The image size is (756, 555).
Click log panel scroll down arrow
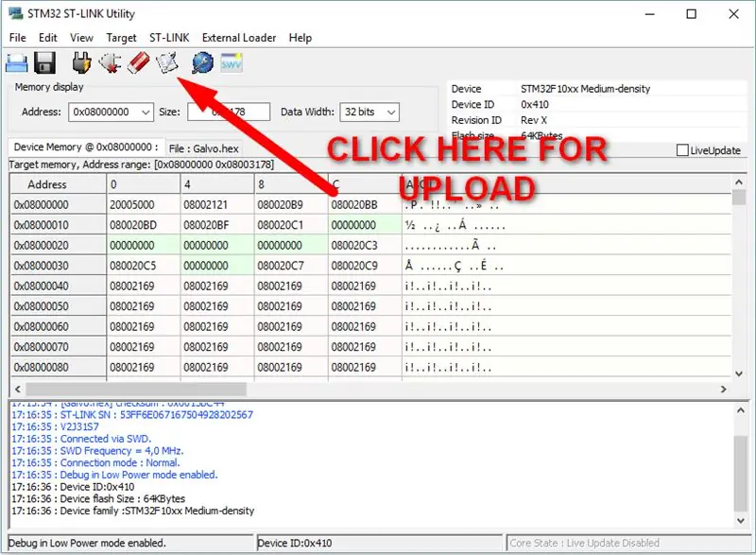click(741, 520)
